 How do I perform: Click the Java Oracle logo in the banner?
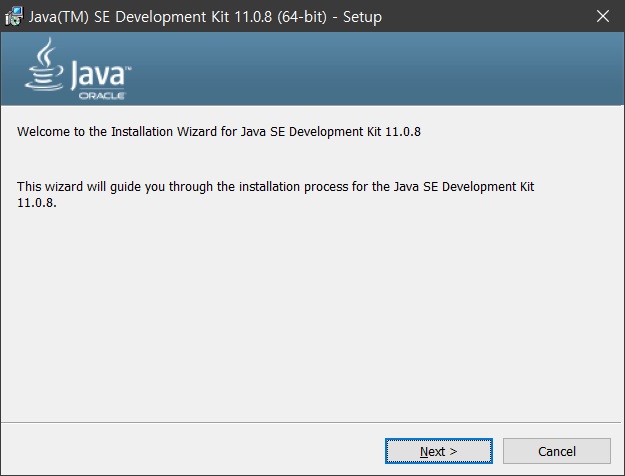coord(78,69)
